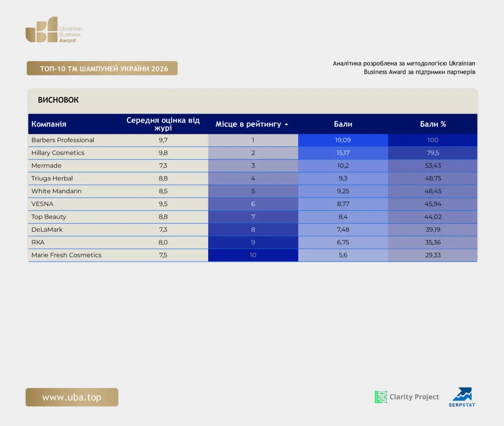Click the rank 10 cell
504x426 pixels.
253,255
